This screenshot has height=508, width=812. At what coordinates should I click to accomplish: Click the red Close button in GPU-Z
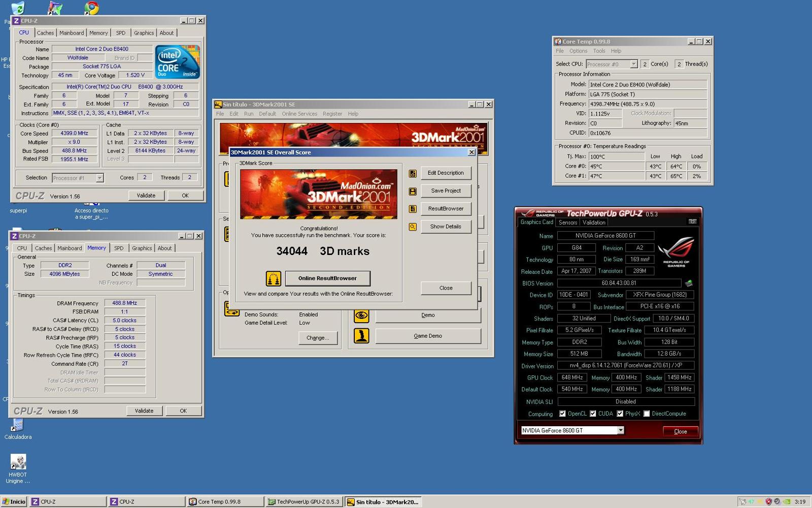(x=681, y=431)
